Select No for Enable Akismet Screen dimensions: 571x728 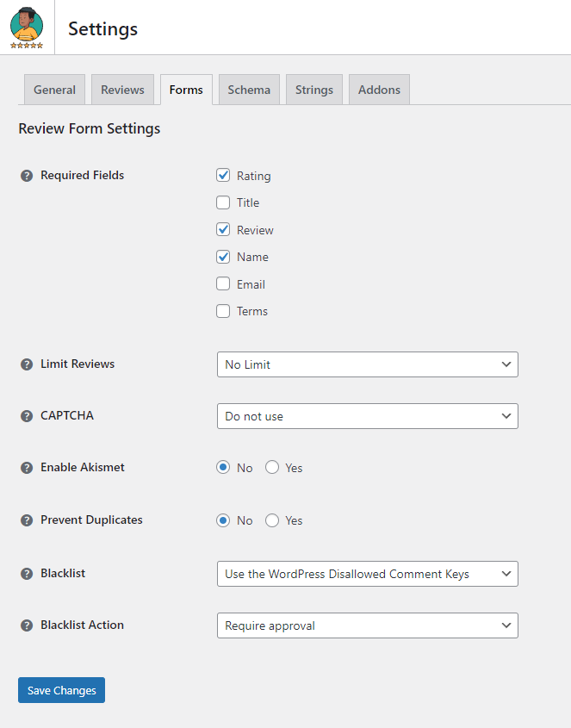pos(223,467)
